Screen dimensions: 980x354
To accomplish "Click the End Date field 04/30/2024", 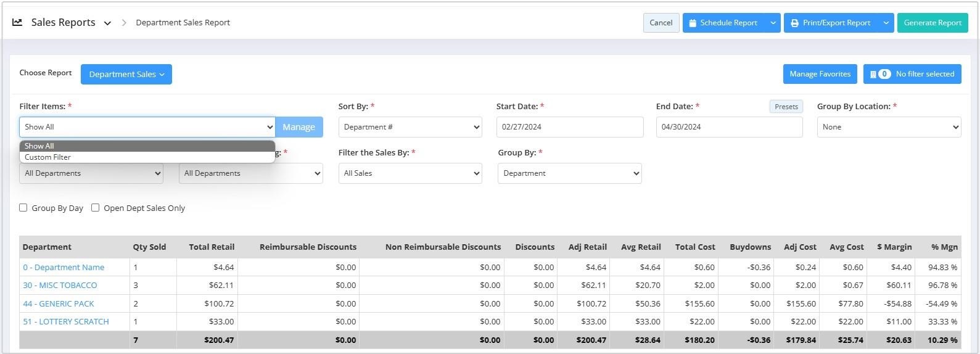I will click(729, 127).
